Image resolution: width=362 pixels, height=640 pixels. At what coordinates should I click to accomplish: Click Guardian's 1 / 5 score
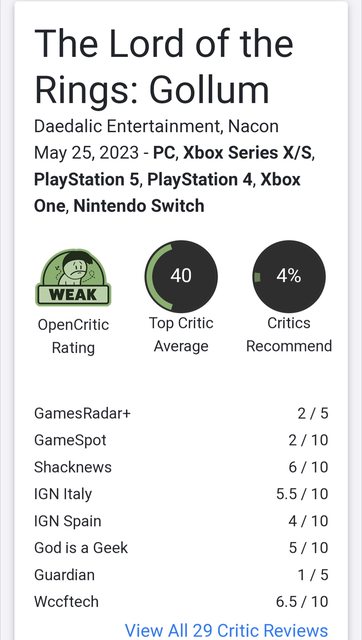[x=313, y=575]
